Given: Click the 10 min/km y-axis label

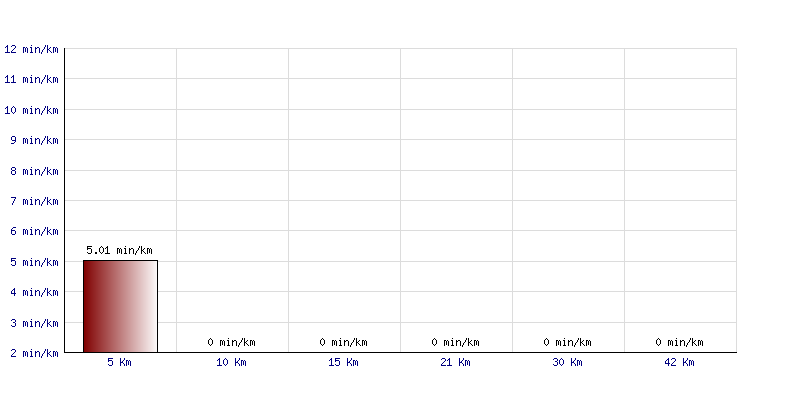Looking at the screenshot, I should pyautogui.click(x=31, y=110).
